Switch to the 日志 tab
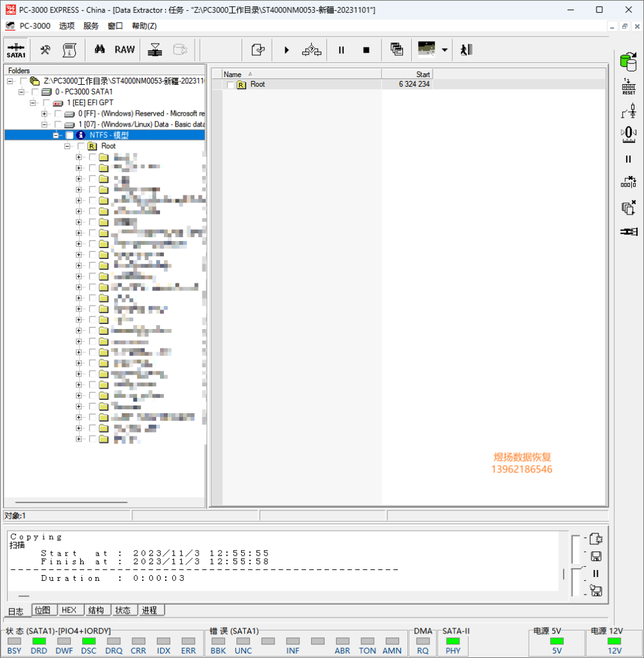The height and width of the screenshot is (658, 644). coord(16,612)
